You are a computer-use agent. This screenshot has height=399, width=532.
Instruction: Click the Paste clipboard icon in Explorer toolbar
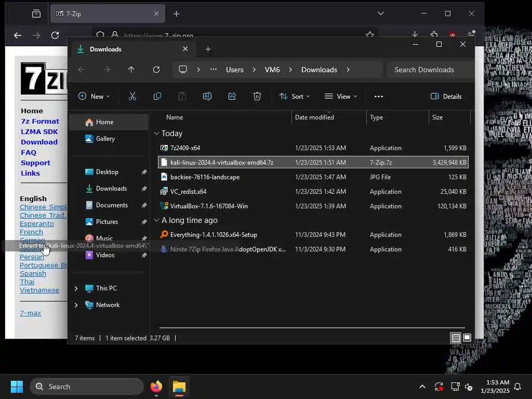click(182, 96)
